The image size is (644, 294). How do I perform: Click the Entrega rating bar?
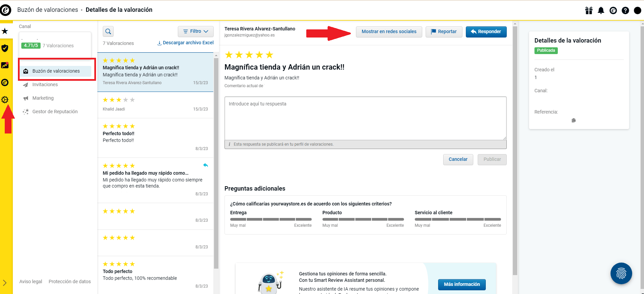[271, 219]
